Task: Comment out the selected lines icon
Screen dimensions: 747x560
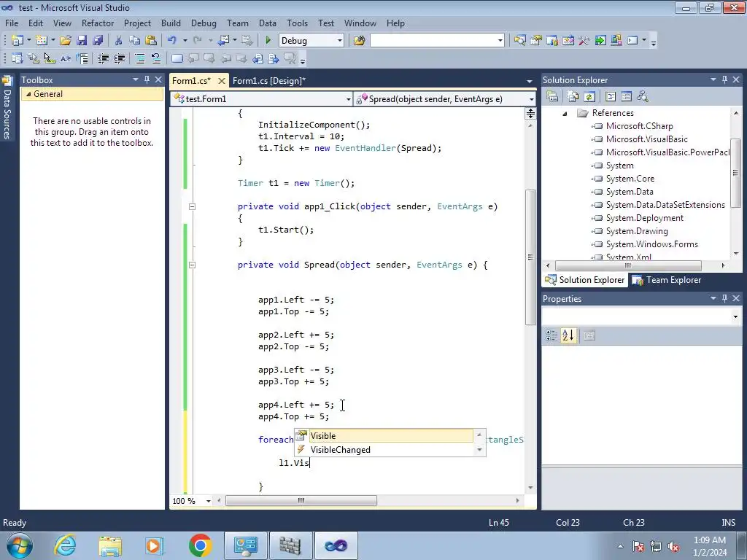Action: coord(140,58)
